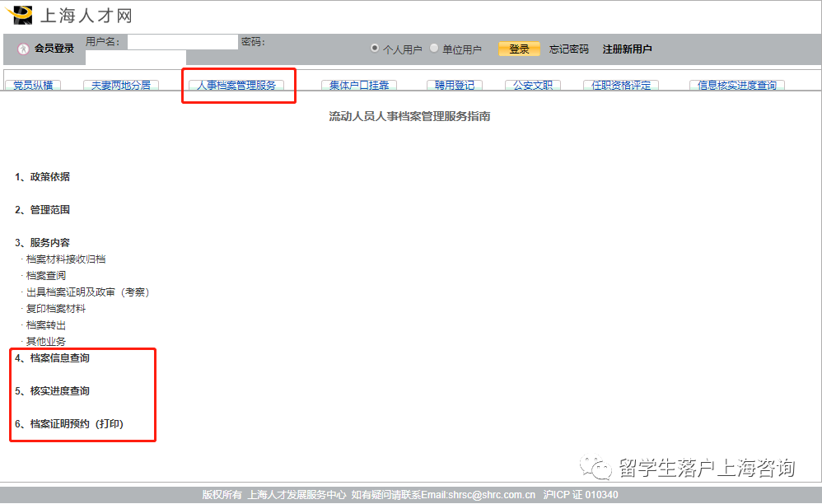Click 注册新用户 to register
The image size is (822, 504).
[627, 48]
